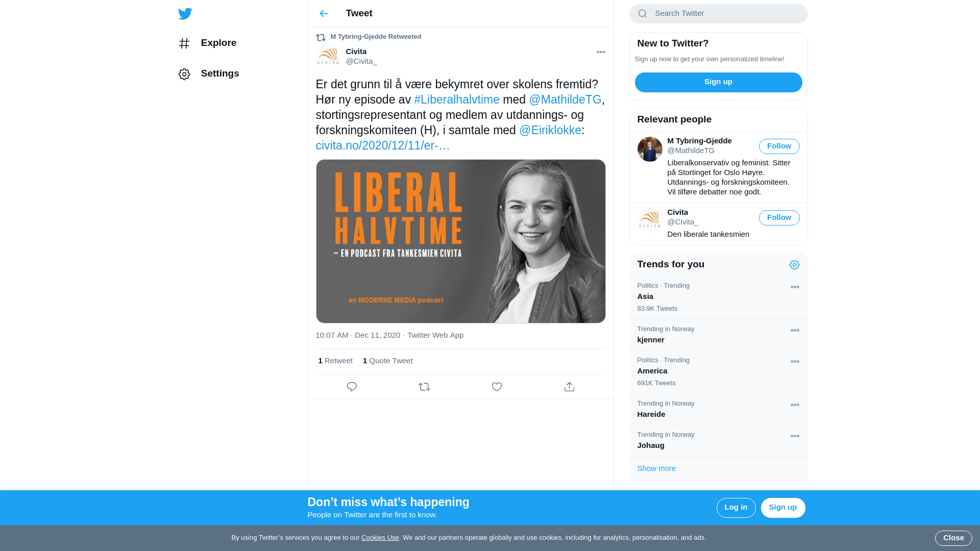The width and height of the screenshot is (980, 551).
Task: Select Explore in sidebar navigation
Action: [207, 43]
